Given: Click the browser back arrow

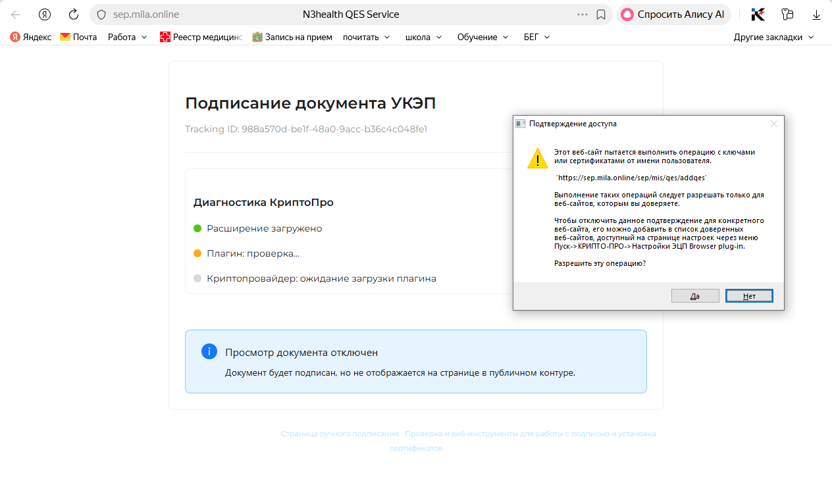Looking at the screenshot, I should [x=16, y=14].
